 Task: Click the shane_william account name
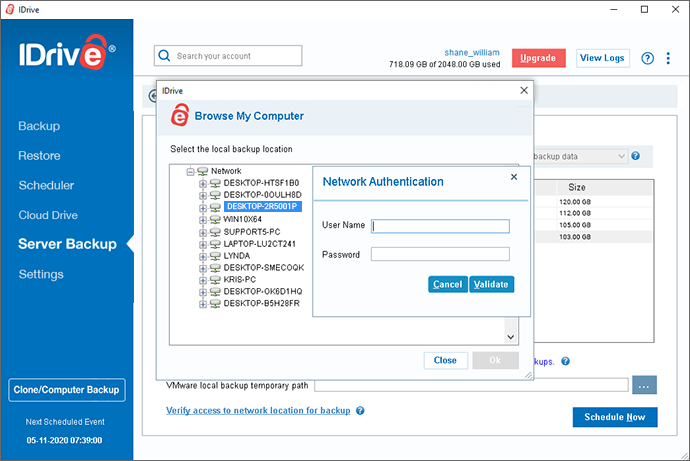click(x=472, y=52)
